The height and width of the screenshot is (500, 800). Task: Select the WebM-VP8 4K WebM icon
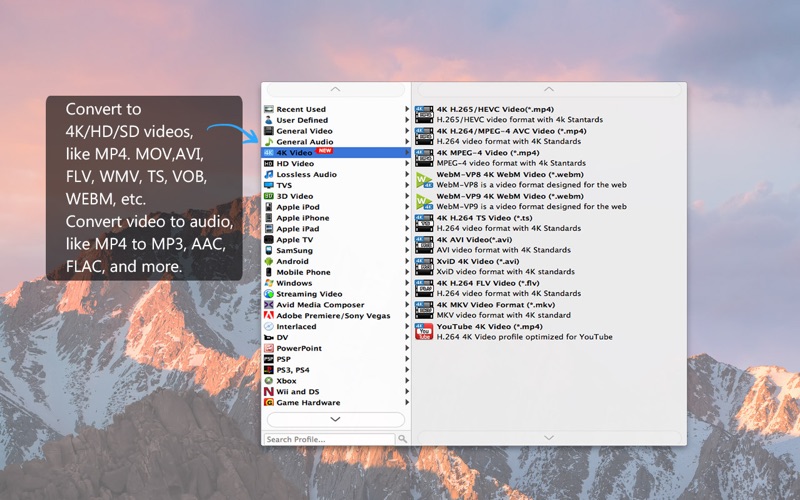click(423, 180)
